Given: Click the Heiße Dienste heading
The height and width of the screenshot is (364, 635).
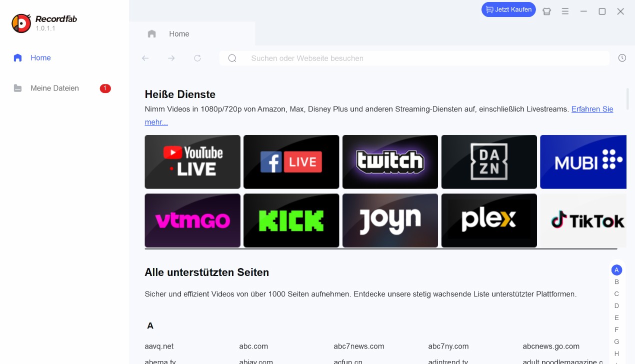Looking at the screenshot, I should (x=180, y=94).
